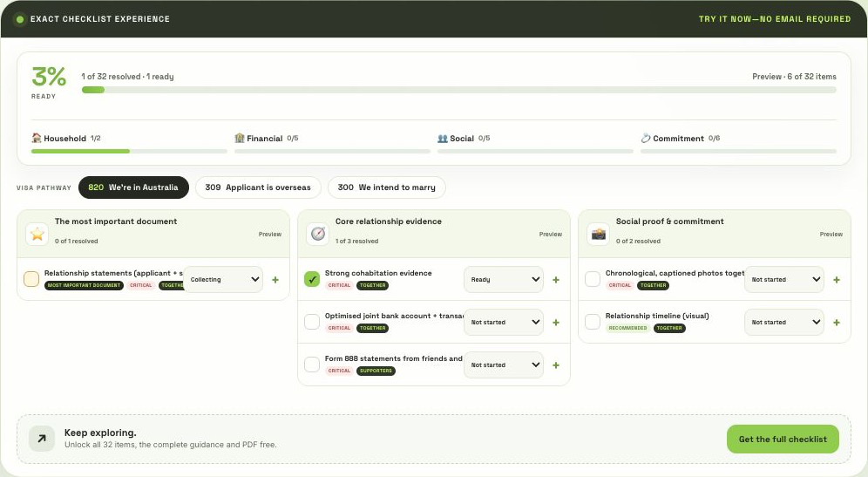The image size is (868, 477).
Task: Tick the Relationship statements checkbox
Action: coord(31,279)
